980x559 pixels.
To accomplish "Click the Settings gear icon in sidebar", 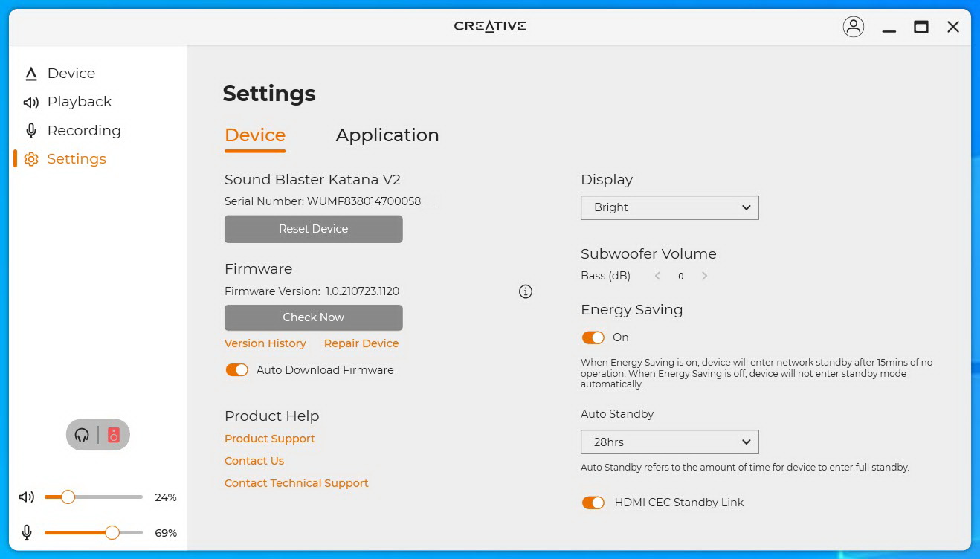I will [30, 159].
